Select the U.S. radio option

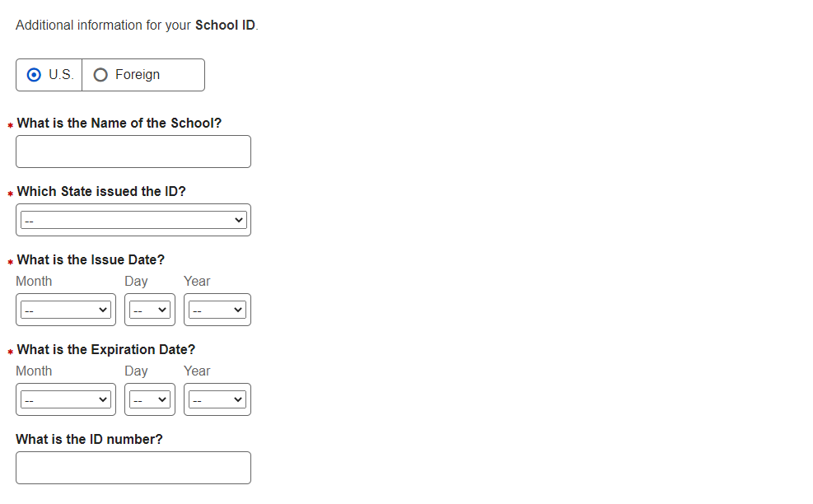coord(34,75)
